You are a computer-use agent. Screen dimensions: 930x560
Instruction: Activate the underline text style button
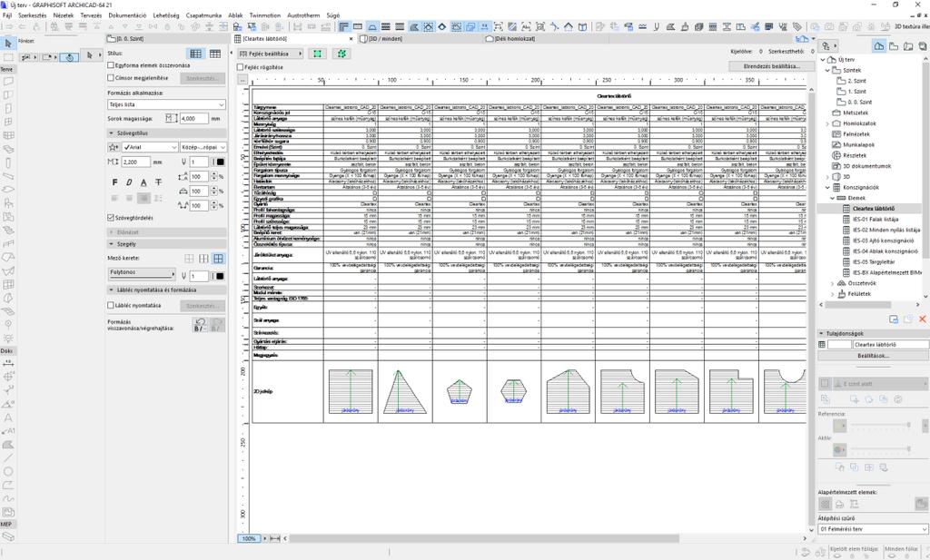point(143,182)
